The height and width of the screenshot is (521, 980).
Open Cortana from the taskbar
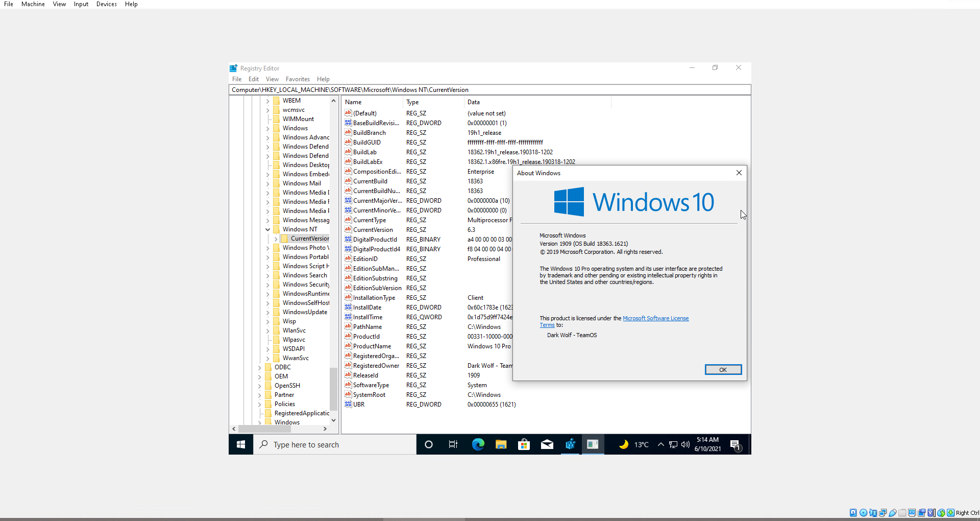[429, 444]
